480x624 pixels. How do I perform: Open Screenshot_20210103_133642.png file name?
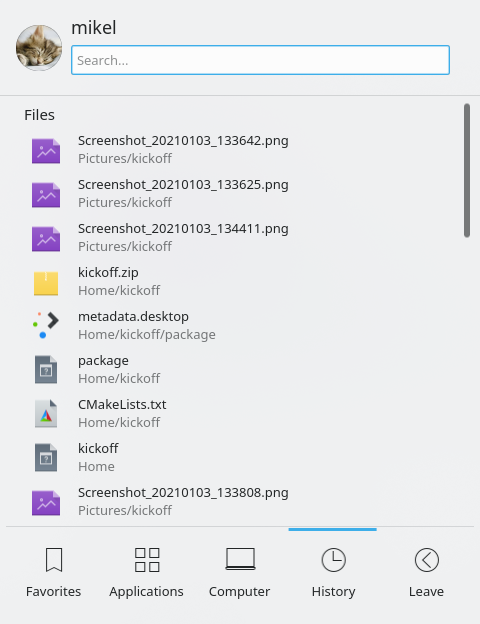(x=183, y=141)
